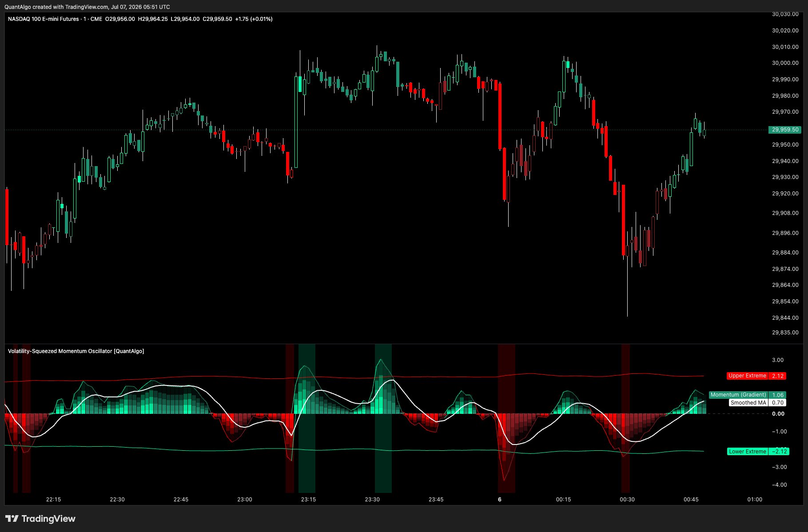Click the −4.00 oscillator scale label
Image resolution: width=808 pixels, height=532 pixels.
click(x=779, y=485)
